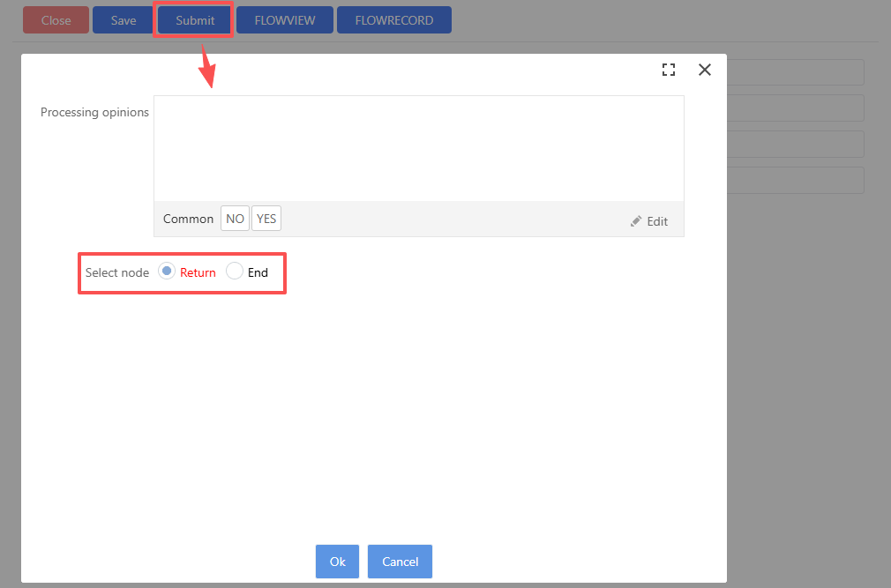
Task: Click the topmost input field behind the dialog
Action: (x=794, y=72)
